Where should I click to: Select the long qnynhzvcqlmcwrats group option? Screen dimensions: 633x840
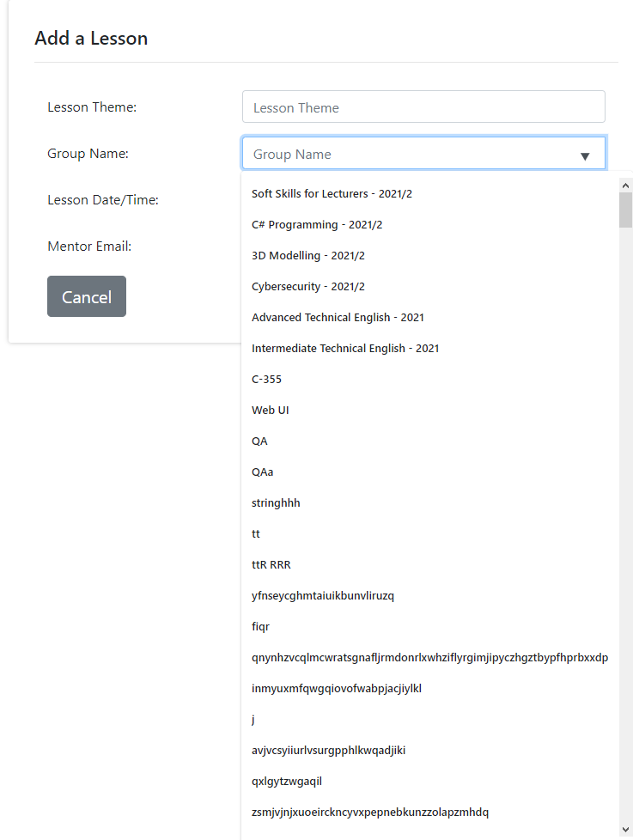tap(430, 658)
